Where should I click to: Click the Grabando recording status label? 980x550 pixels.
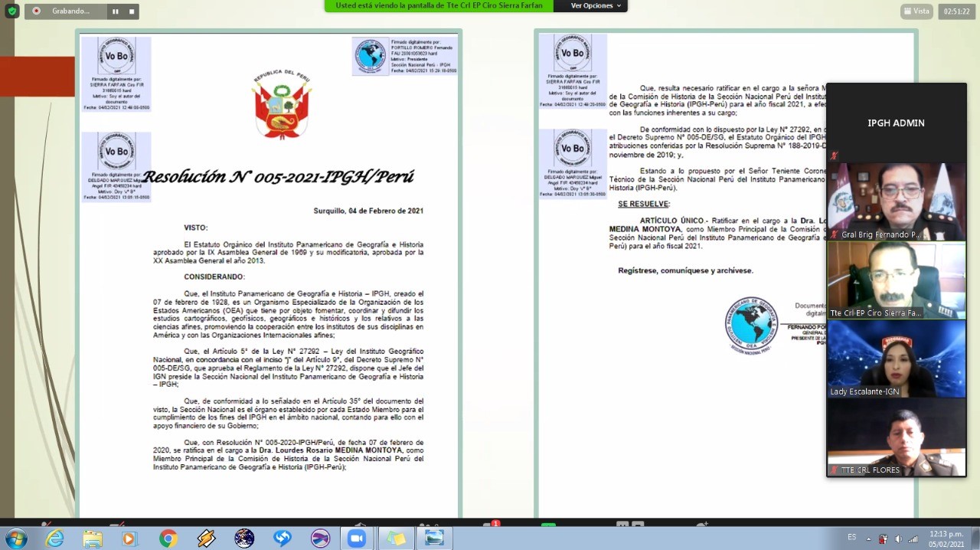[x=70, y=11]
